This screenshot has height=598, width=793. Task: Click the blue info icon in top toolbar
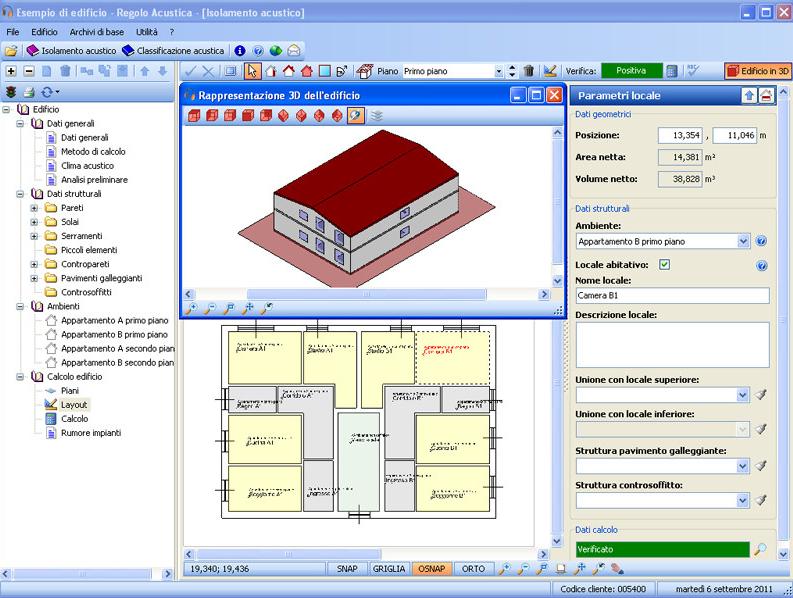coord(240,50)
